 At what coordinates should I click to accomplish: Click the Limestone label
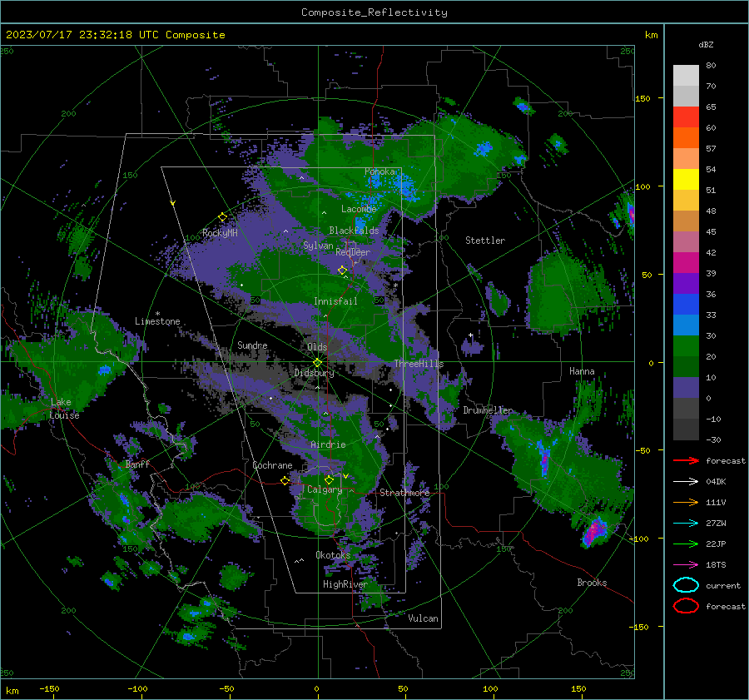pyautogui.click(x=157, y=321)
